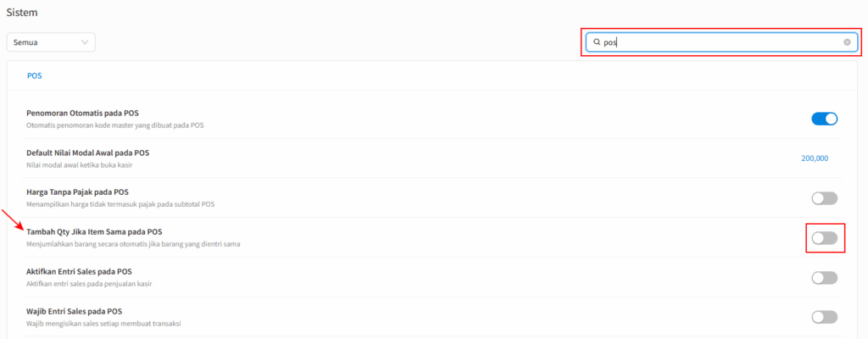This screenshot has width=868, height=339.
Task: Disable Penomoran Otomatis pada POS toggle
Action: (824, 119)
